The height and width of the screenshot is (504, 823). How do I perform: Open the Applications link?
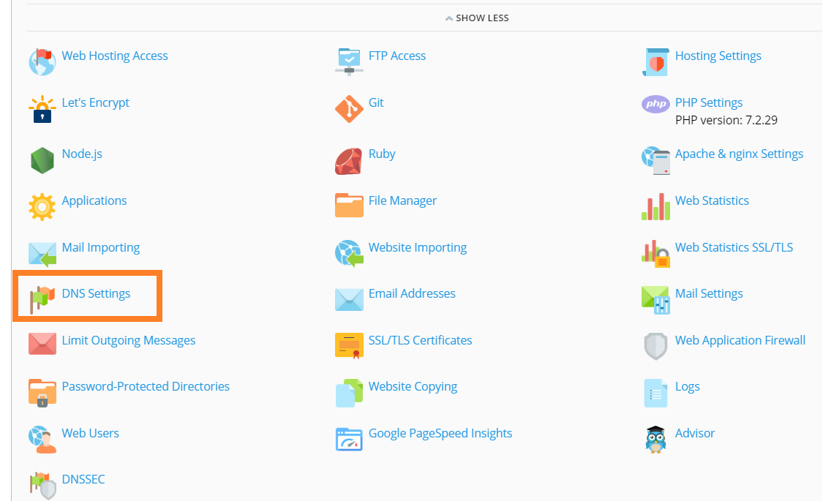tap(94, 200)
